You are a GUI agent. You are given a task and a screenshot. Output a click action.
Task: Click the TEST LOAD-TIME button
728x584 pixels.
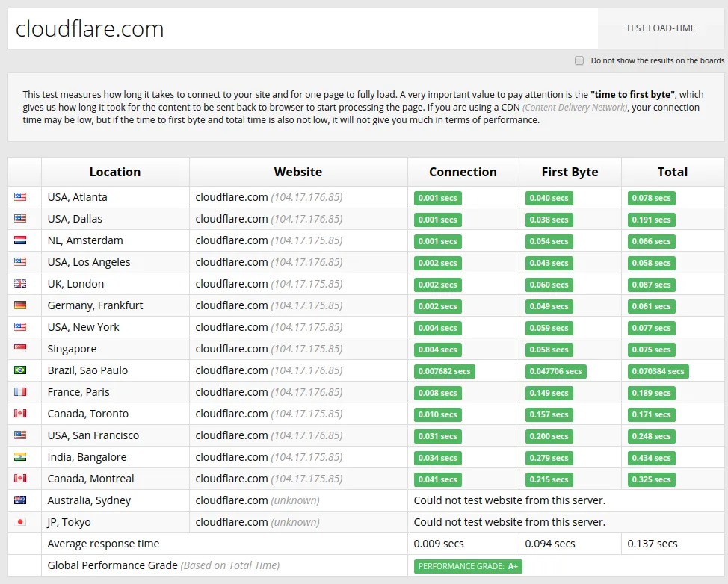point(660,28)
